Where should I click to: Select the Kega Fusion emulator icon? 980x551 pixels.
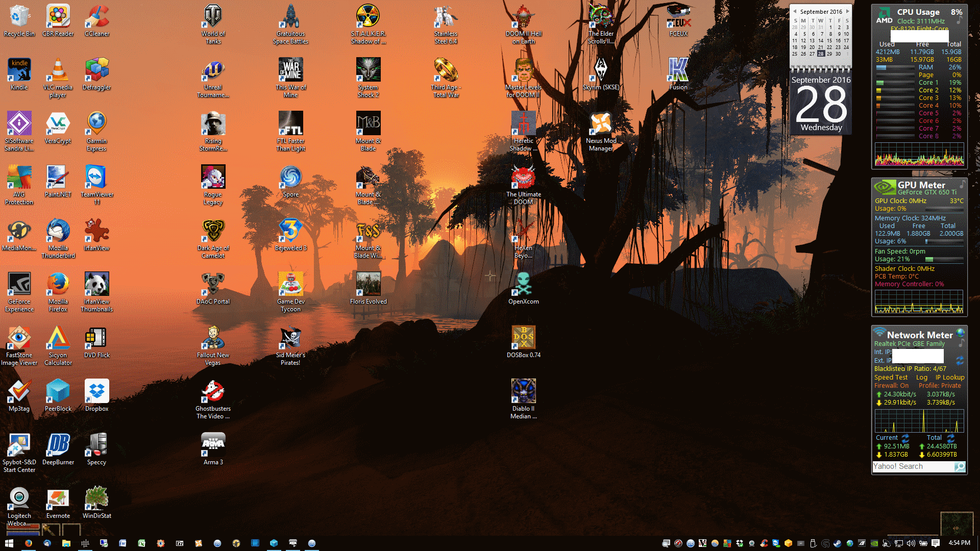(x=678, y=74)
